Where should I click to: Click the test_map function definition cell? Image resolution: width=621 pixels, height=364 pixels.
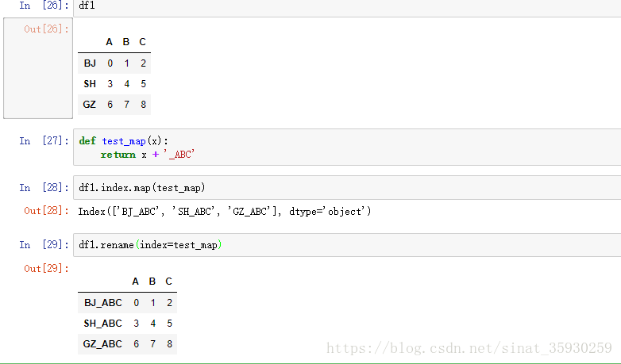click(346, 148)
